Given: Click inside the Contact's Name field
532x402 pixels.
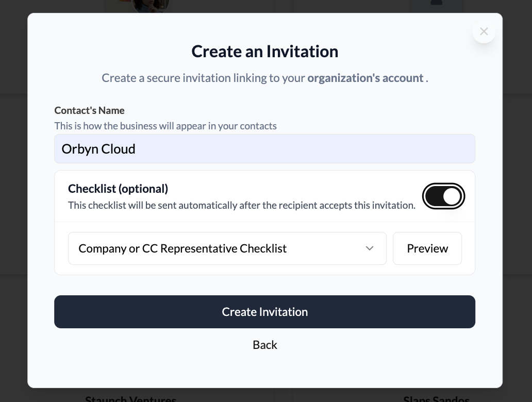Looking at the screenshot, I should [x=264, y=148].
